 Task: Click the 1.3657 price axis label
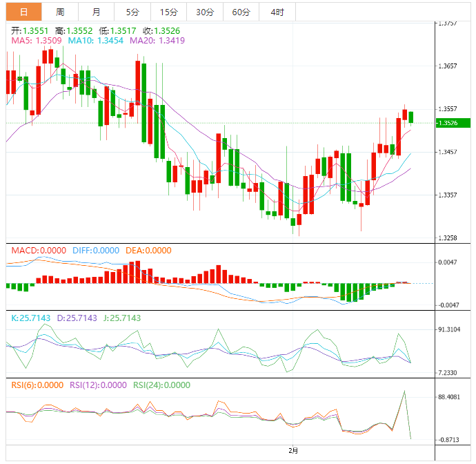(448, 66)
